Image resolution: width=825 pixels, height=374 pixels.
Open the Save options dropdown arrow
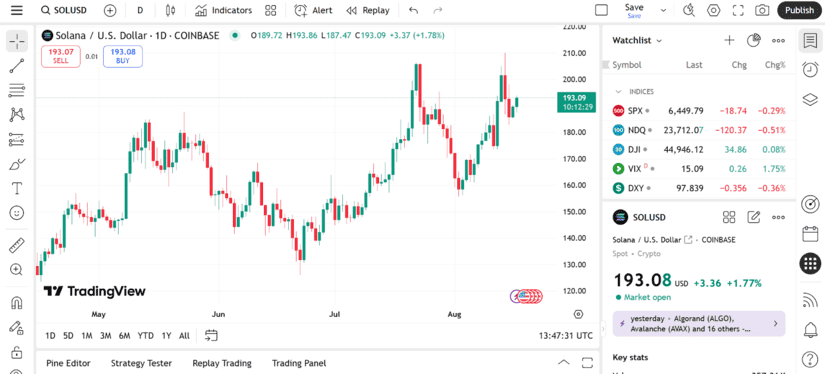[x=663, y=10]
